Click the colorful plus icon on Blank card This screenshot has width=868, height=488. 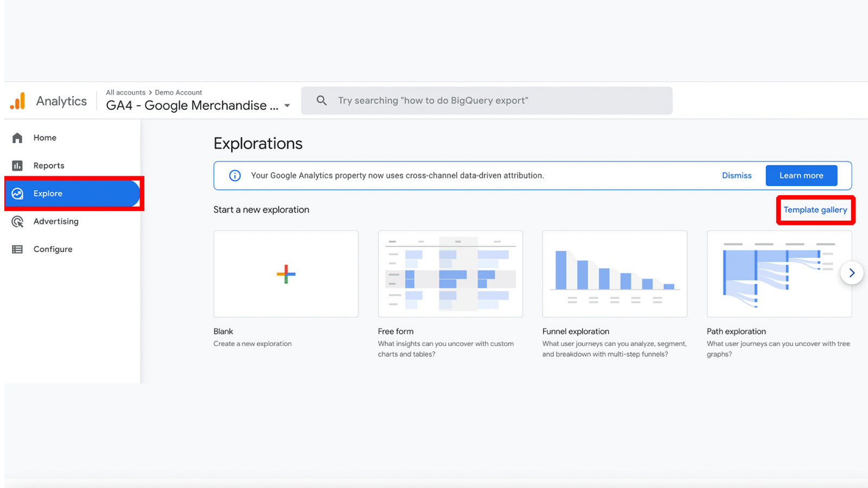click(286, 274)
